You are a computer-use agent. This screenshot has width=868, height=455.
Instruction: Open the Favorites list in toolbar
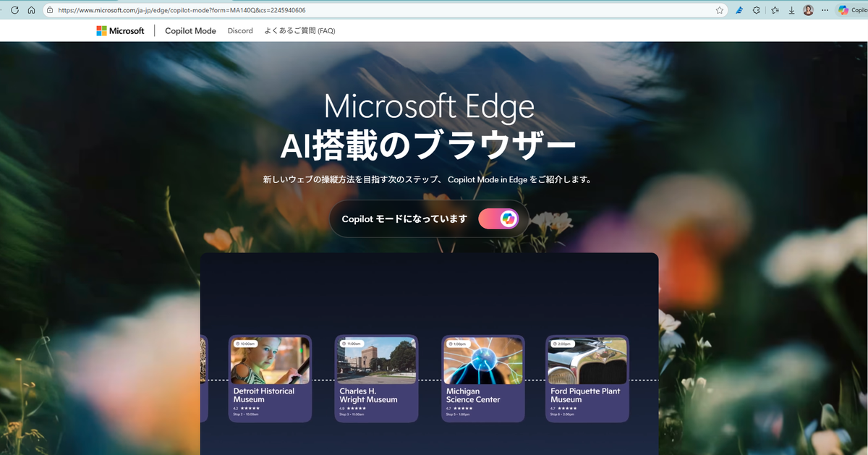tap(775, 10)
